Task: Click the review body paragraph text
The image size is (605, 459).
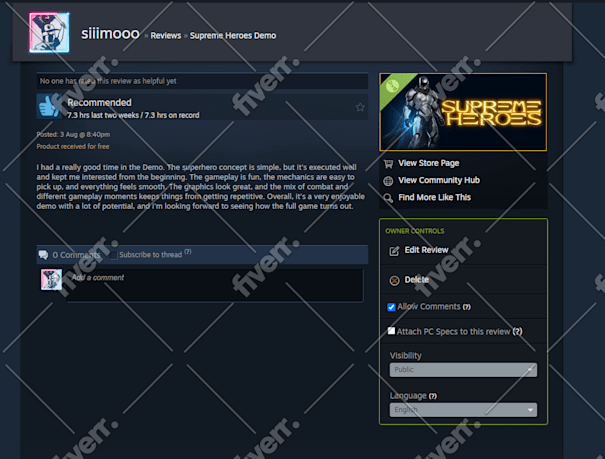Action: 201,187
